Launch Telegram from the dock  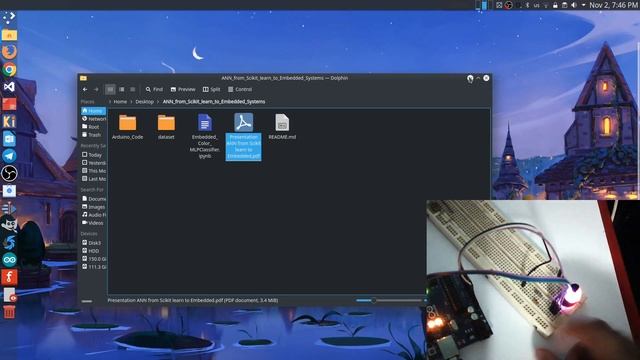tap(9, 156)
